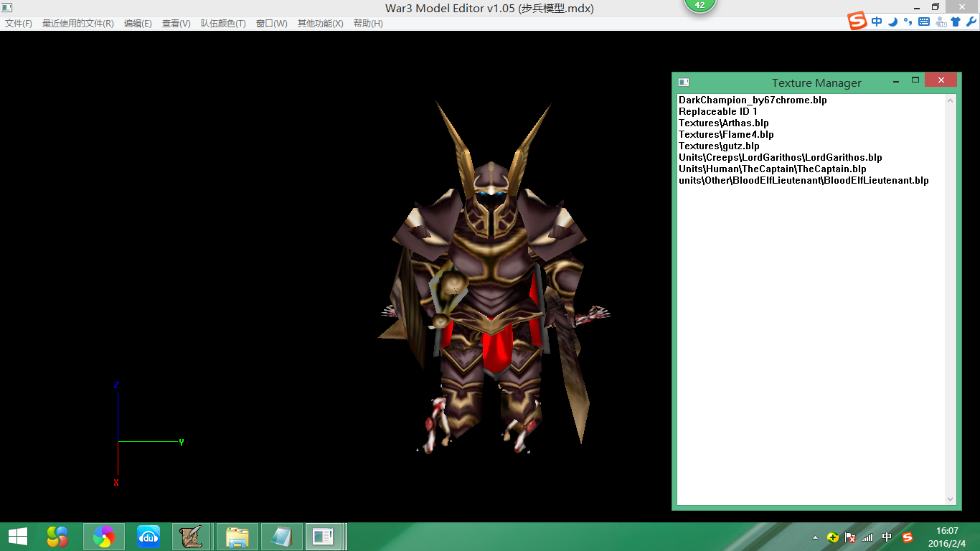
Task: Click the Sogou S logo on IME bar
Action: (857, 22)
